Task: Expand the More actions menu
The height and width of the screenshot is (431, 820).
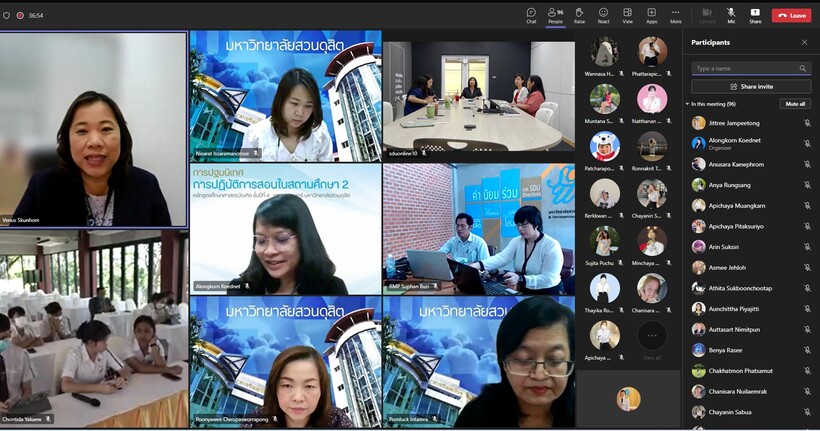Action: pyautogui.click(x=676, y=15)
